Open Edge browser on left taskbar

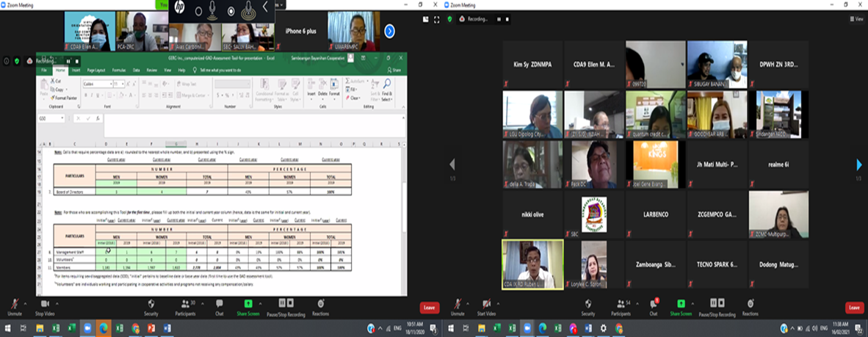click(x=103, y=329)
